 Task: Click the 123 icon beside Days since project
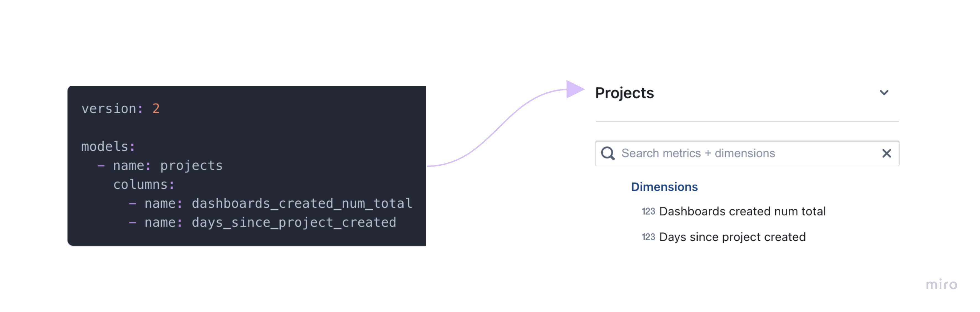[x=648, y=237]
